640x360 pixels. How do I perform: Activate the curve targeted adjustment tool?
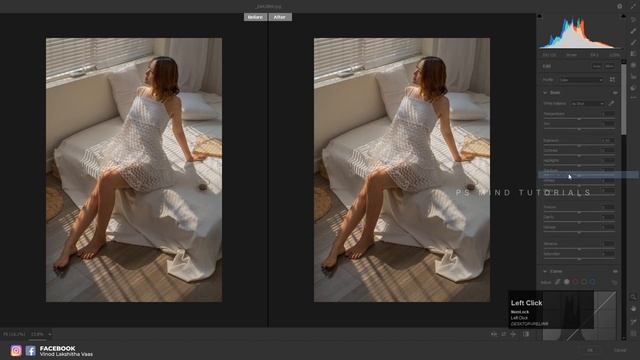tap(614, 282)
